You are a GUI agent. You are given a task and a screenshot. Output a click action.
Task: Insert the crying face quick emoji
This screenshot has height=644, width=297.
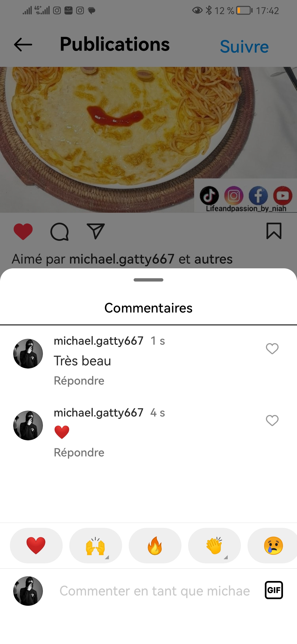tap(273, 545)
